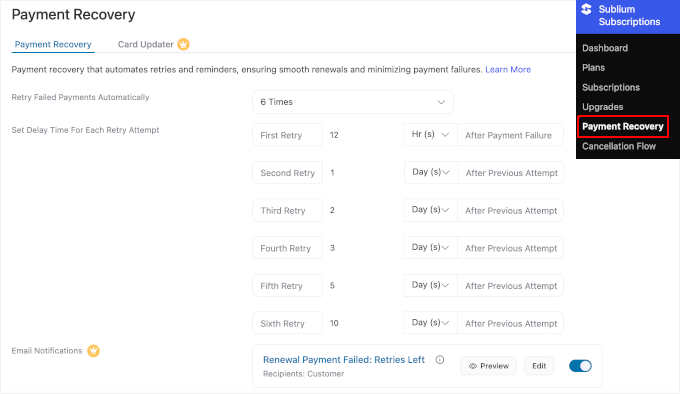Click the Sixth Retry delay value field
Image resolution: width=680 pixels, height=394 pixels.
click(363, 323)
